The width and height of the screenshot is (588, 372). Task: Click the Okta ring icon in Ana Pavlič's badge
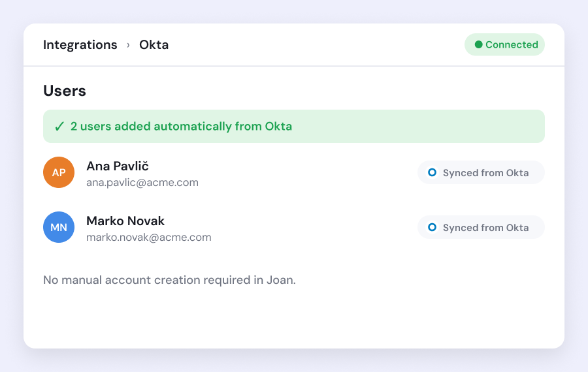(x=432, y=172)
